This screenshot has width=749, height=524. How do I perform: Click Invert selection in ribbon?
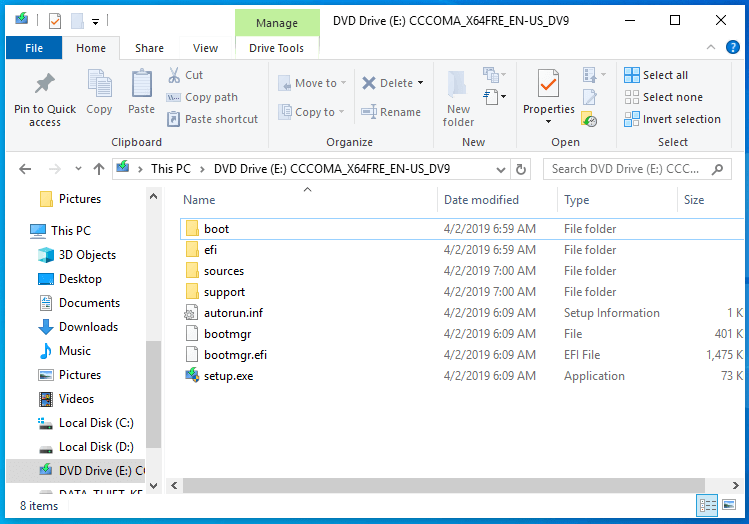pos(672,119)
